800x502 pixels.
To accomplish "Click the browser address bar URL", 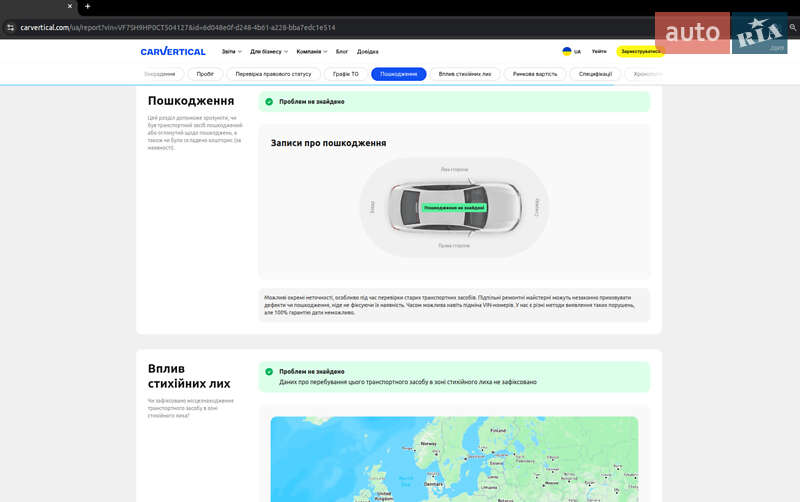I will [x=178, y=28].
